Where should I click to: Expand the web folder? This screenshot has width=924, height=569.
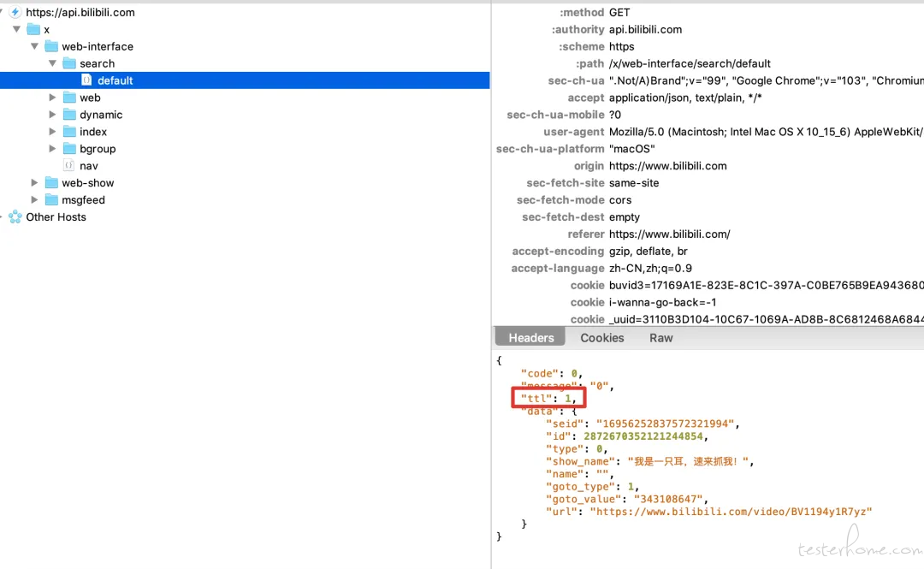[52, 98]
